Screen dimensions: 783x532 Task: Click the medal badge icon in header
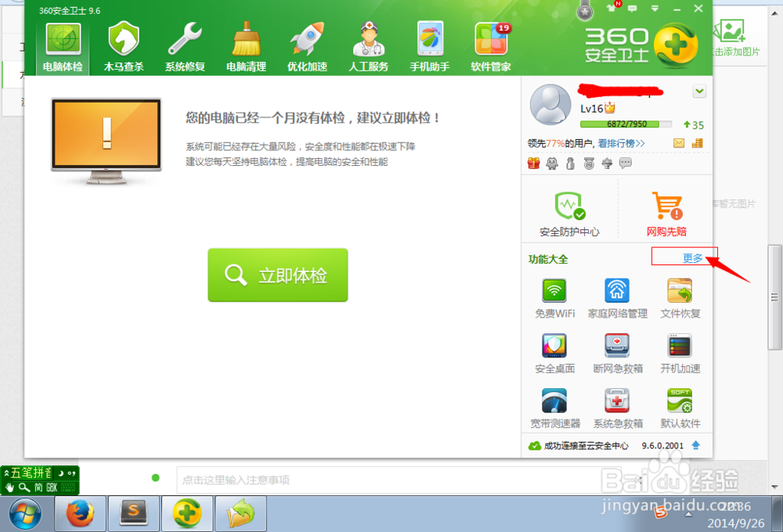tap(585, 10)
